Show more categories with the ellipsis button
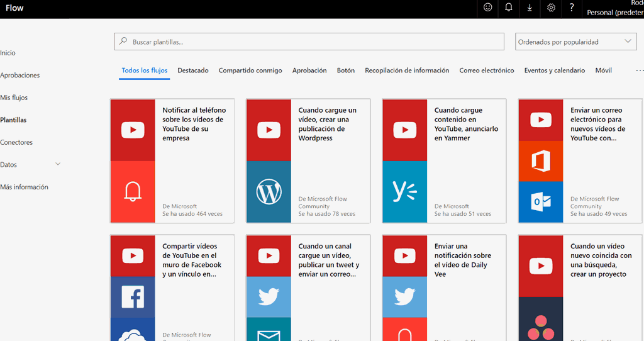The image size is (644, 341). (639, 70)
